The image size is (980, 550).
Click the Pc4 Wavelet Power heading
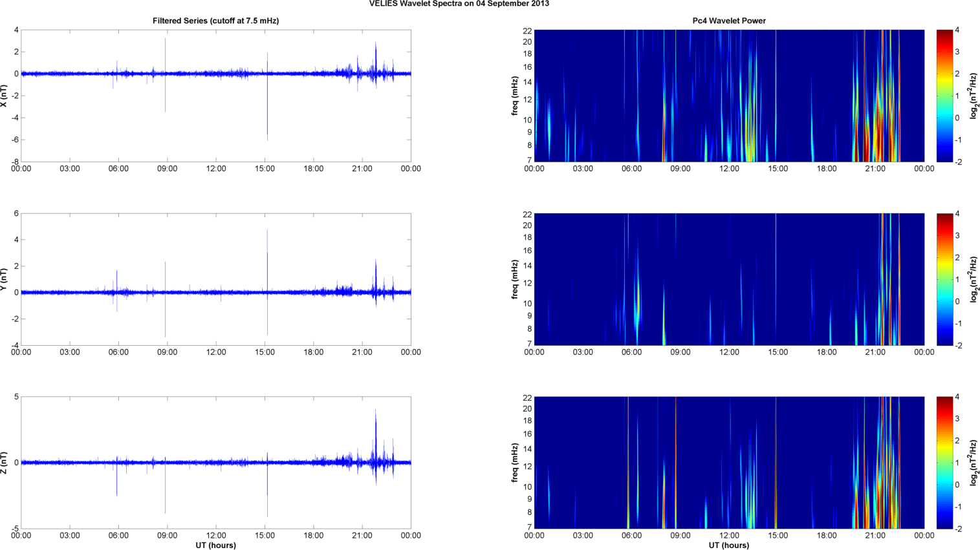[729, 21]
